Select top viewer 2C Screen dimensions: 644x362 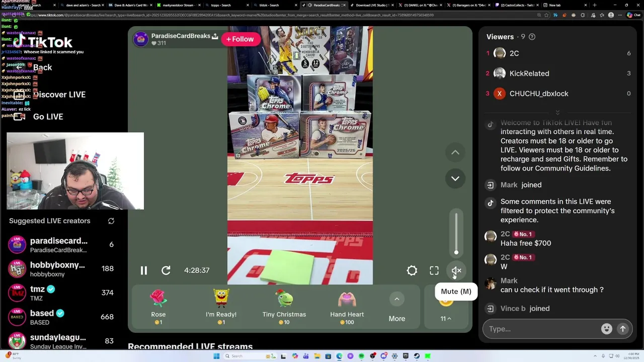tap(557, 53)
